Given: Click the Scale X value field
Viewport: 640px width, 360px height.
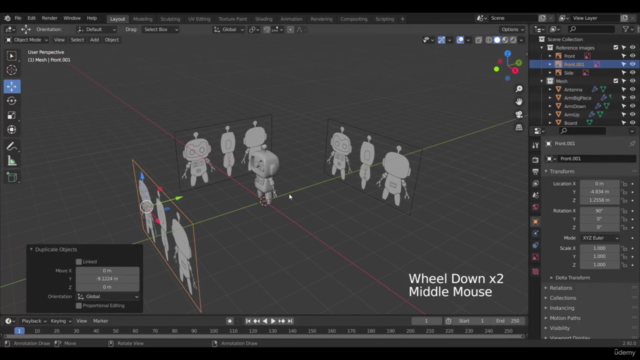Looking at the screenshot, I should [599, 248].
